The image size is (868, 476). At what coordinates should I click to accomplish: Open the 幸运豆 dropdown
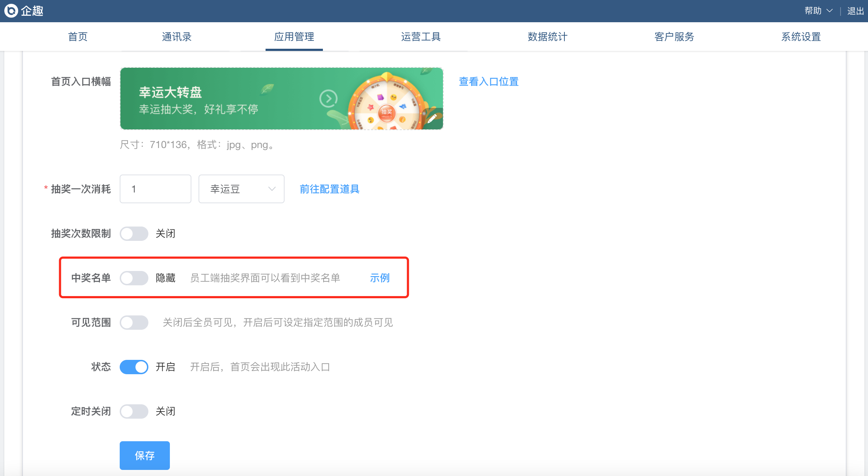point(241,189)
